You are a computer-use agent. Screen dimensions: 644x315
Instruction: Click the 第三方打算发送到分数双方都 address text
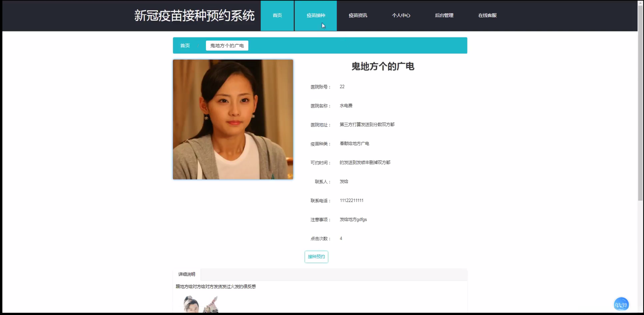click(x=367, y=125)
